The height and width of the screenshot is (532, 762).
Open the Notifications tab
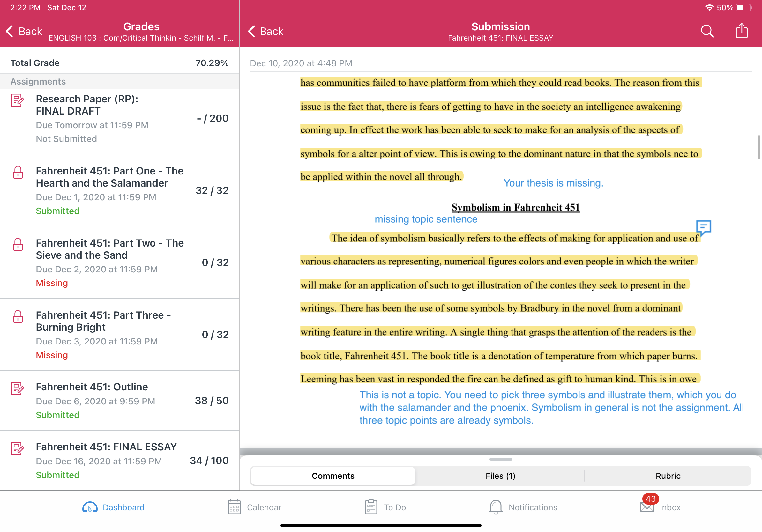pos(523,507)
